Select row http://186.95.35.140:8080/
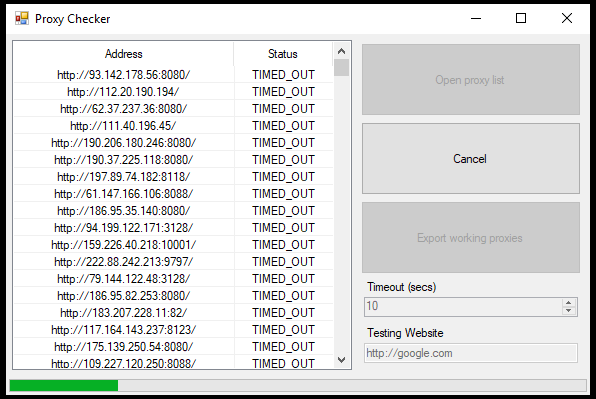 (173, 211)
